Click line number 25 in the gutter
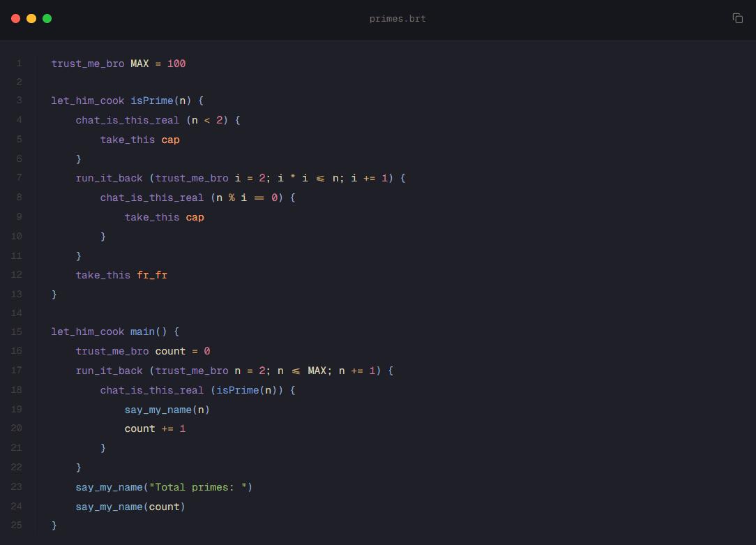 pyautogui.click(x=17, y=525)
